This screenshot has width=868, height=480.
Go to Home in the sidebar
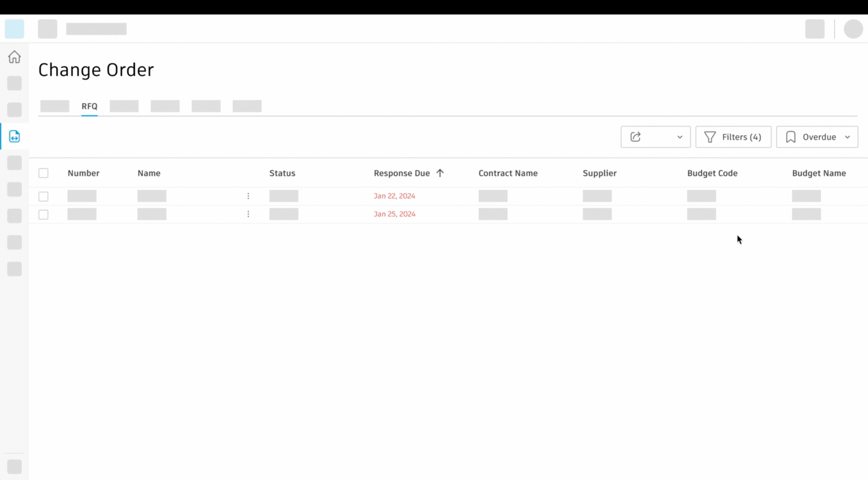(x=14, y=57)
